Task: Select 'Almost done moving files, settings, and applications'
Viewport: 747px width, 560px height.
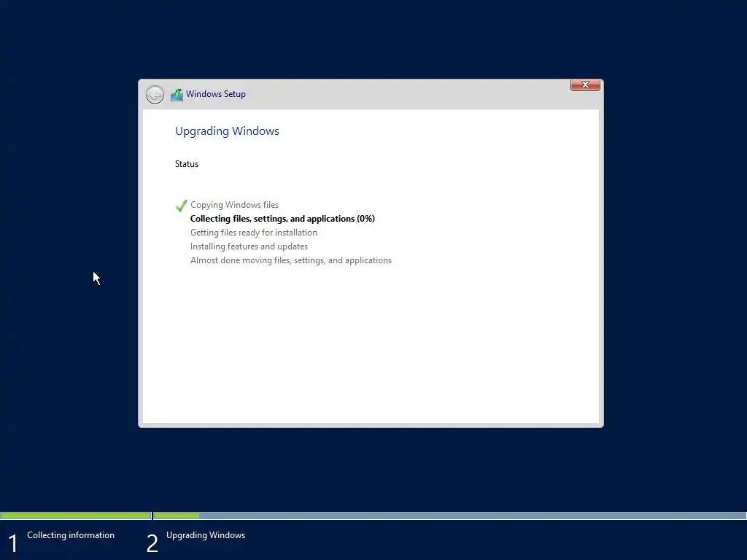Action: [290, 260]
